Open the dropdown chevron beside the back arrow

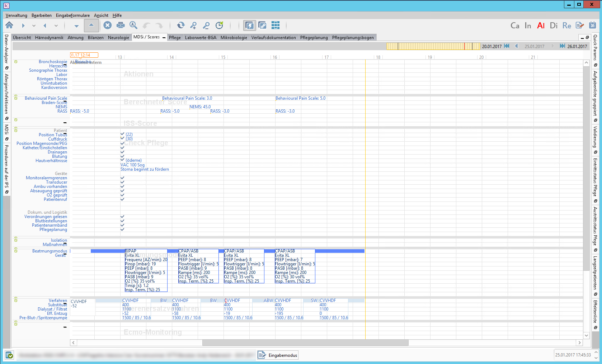click(x=56, y=25)
